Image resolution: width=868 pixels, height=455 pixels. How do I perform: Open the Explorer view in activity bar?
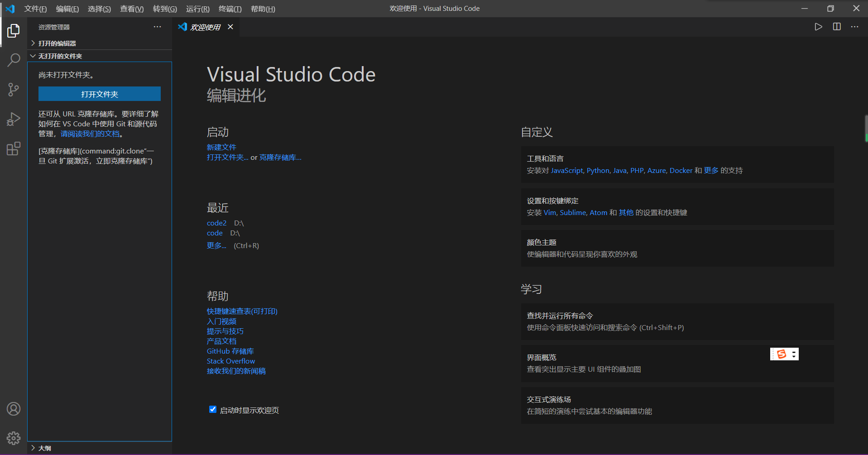14,31
